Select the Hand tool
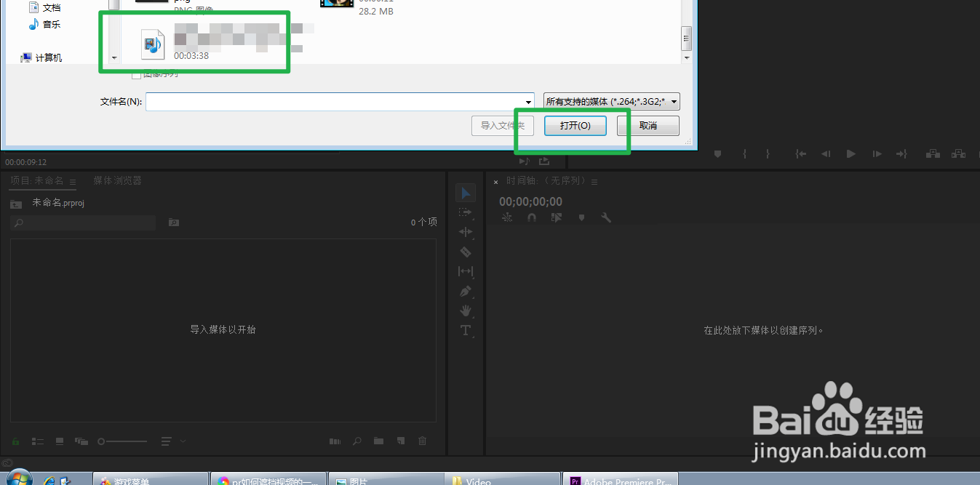Viewport: 980px width, 485px height. point(466,310)
